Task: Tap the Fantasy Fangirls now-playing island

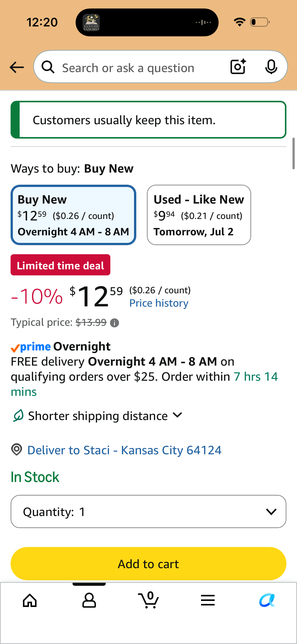Action: tap(147, 22)
